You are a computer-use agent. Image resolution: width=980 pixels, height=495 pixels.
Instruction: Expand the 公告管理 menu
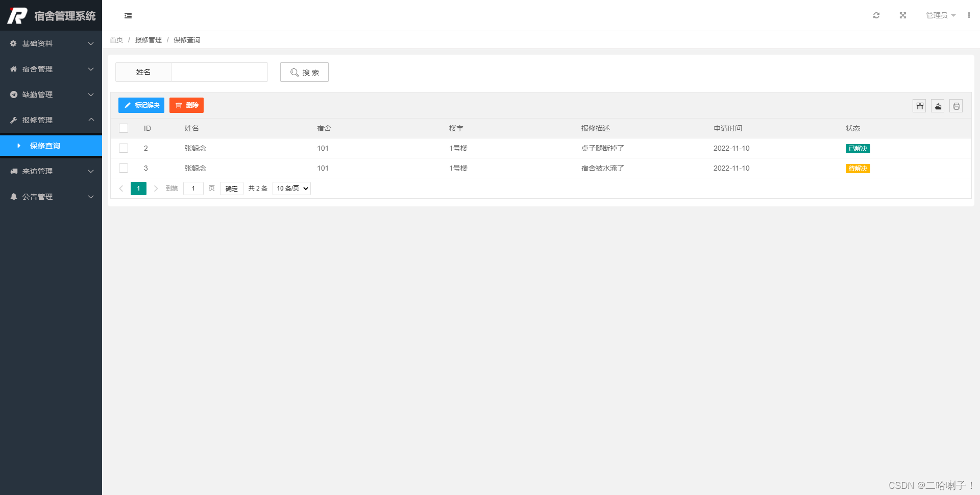point(51,197)
